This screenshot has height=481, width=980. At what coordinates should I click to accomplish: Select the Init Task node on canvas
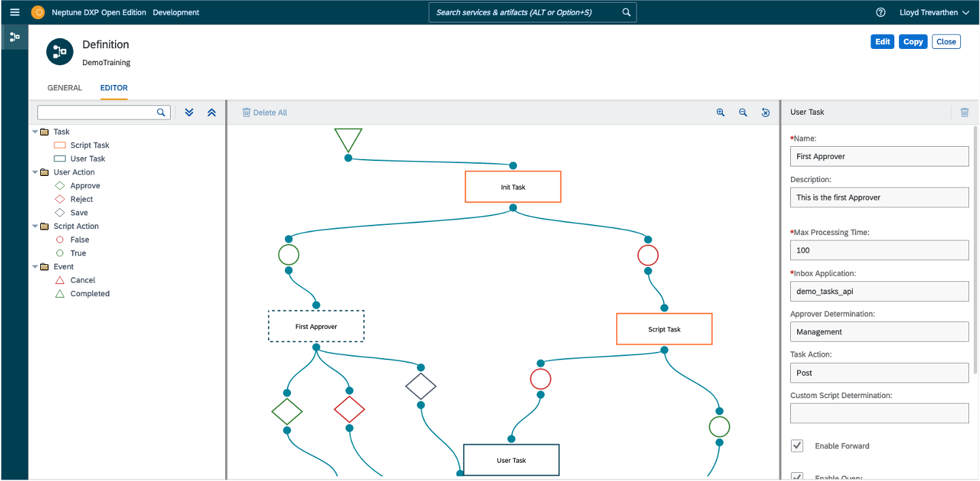pos(513,187)
